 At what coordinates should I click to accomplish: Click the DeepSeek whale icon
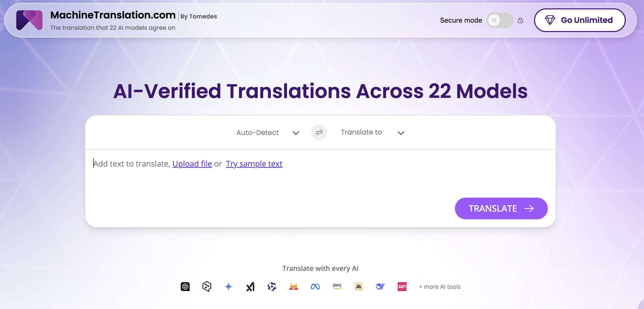coord(380,287)
